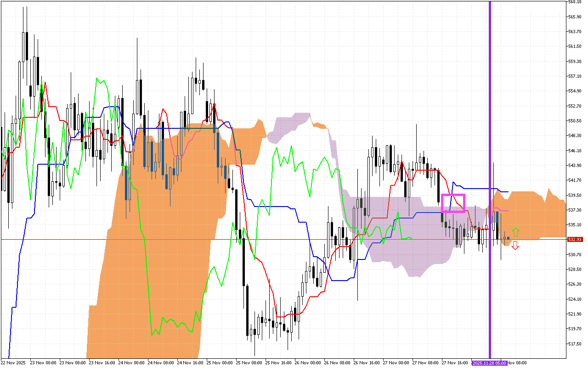Click the red down arrow marker

pos(515,246)
